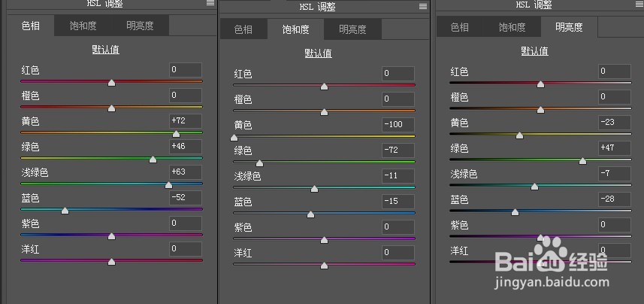Switch to 饱和度 tab in the Luminance panel
The width and height of the screenshot is (644, 304).
512,28
